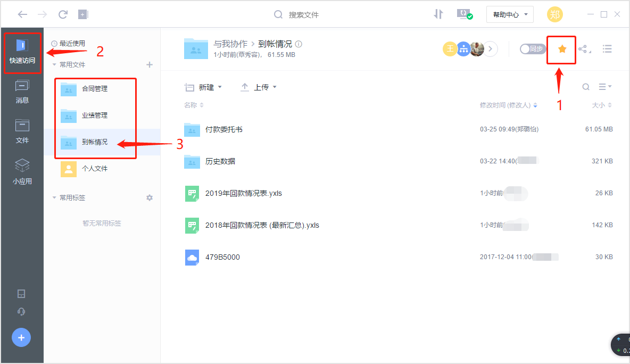The image size is (630, 364).
Task: Click the headset customer support icon
Action: pos(21,312)
